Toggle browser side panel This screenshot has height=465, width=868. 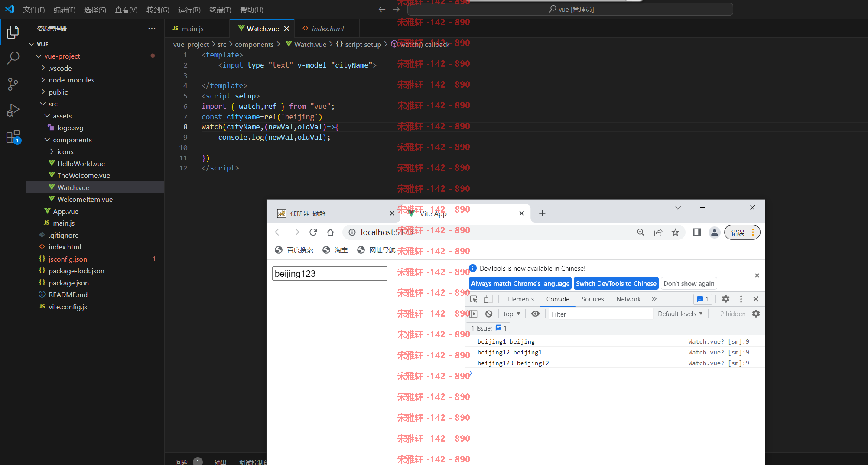697,232
